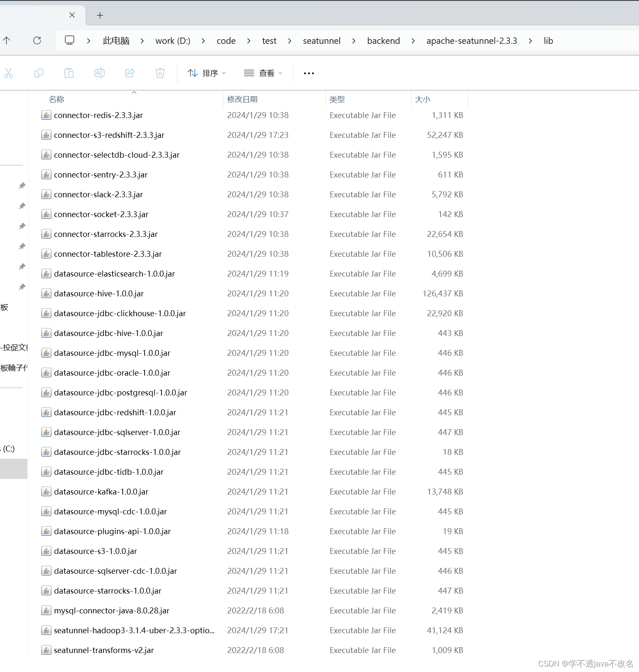Navigate to seatunnel in the breadcrumb

pyautogui.click(x=322, y=41)
